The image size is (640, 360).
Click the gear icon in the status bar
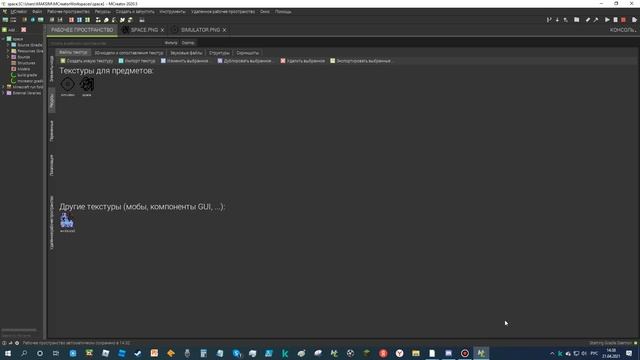17,343
